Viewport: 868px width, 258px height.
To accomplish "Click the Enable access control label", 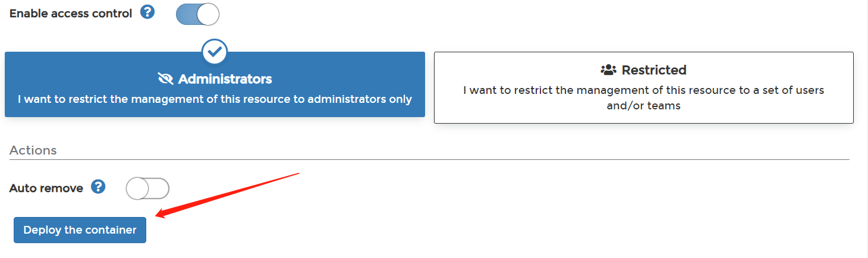I will pos(71,13).
